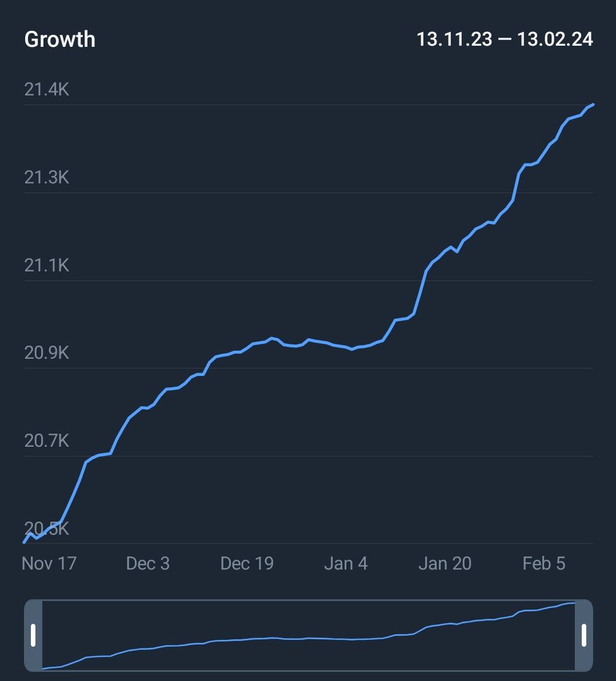Tap the 20.5K y-axis label

pos(46,528)
